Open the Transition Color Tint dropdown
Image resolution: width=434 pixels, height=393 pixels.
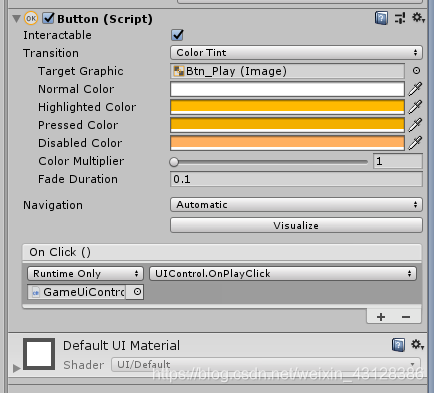coord(296,53)
